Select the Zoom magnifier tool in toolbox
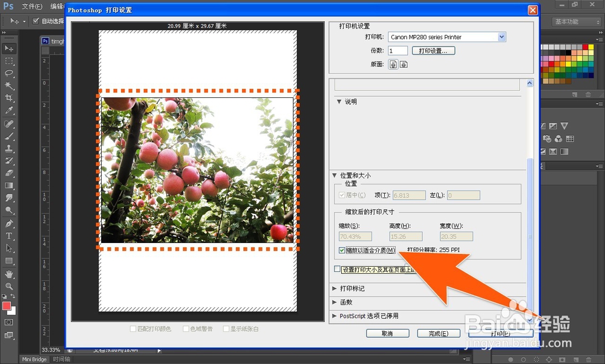The width and height of the screenshot is (605, 364). (9, 287)
